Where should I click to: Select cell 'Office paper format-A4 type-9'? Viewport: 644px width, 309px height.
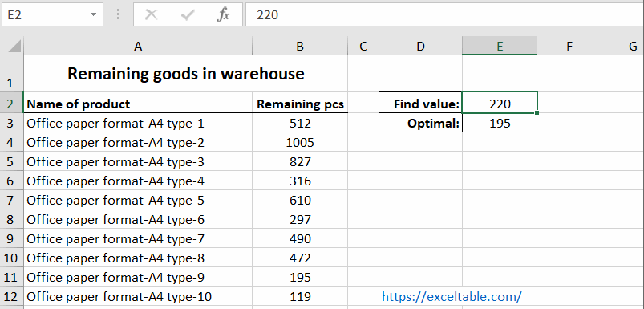tap(138, 278)
